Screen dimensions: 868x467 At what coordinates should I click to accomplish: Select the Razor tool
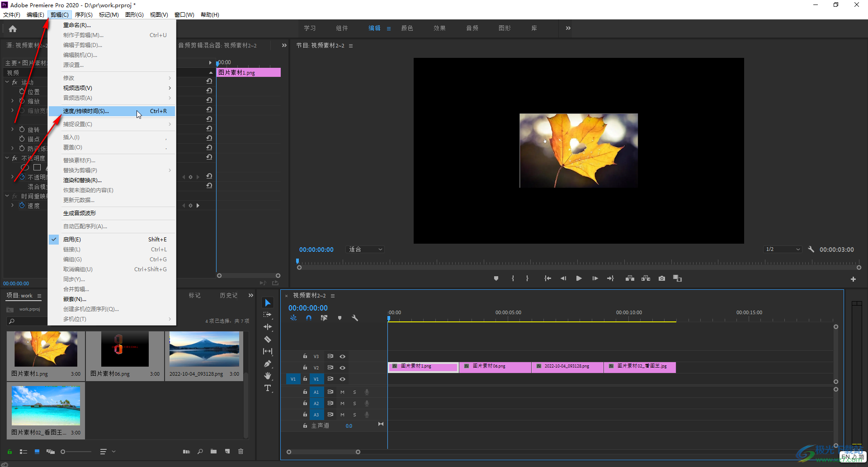pos(268,339)
